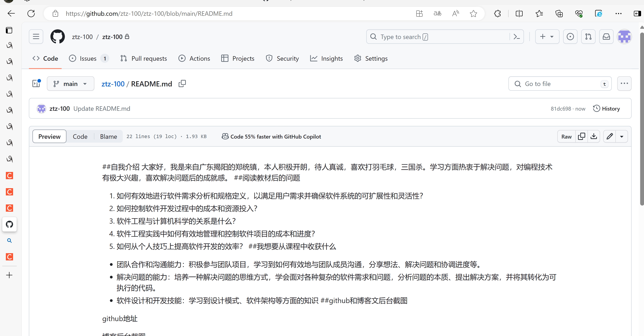This screenshot has width=644, height=336.
Task: Open the create new plus dropdown
Action: coord(547,37)
